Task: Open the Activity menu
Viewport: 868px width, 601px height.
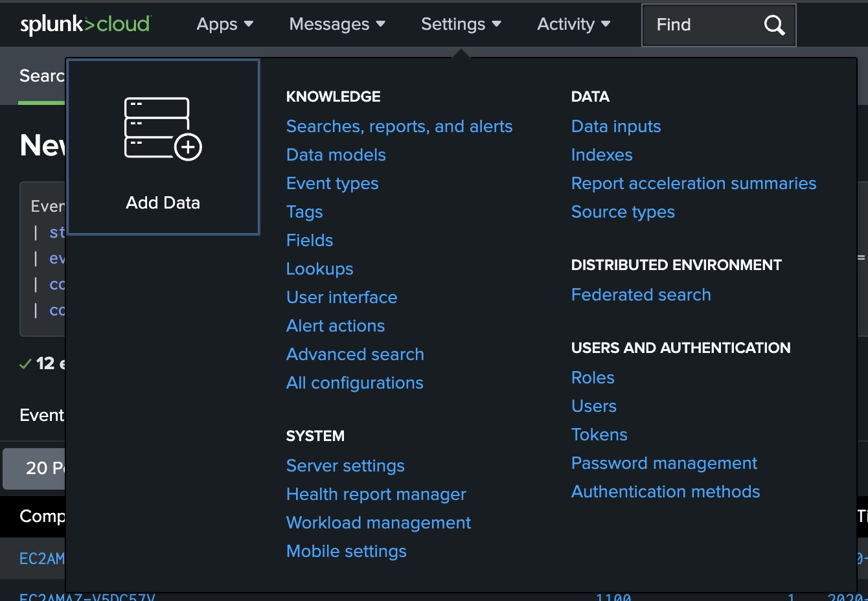Action: [x=573, y=25]
